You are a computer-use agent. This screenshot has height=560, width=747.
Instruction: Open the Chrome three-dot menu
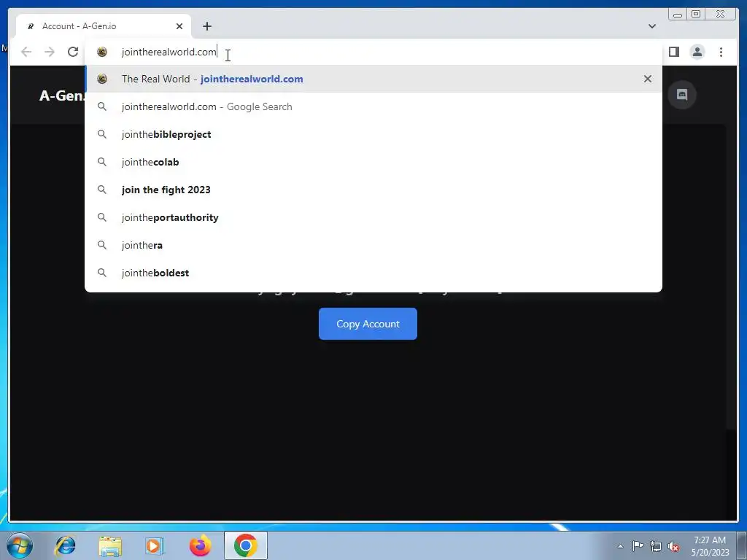coord(721,52)
